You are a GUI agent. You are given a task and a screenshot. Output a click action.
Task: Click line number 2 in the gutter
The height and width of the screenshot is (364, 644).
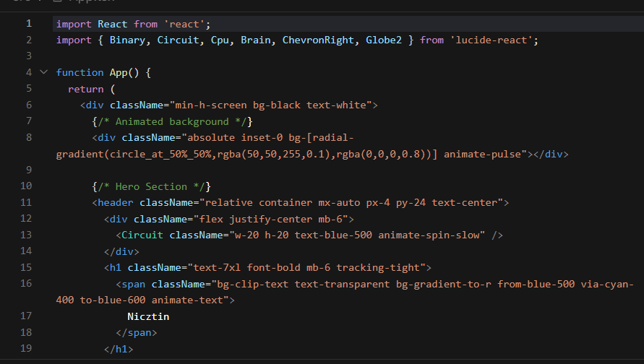[29, 40]
